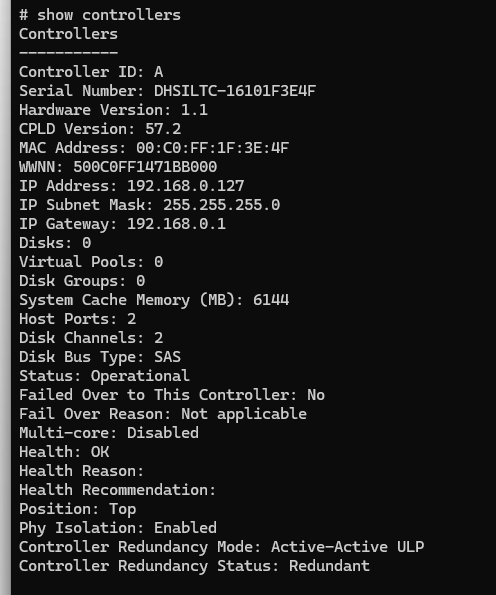The width and height of the screenshot is (496, 595).
Task: Click the WWNN value 500C0FF1471BB000
Action: [145, 167]
